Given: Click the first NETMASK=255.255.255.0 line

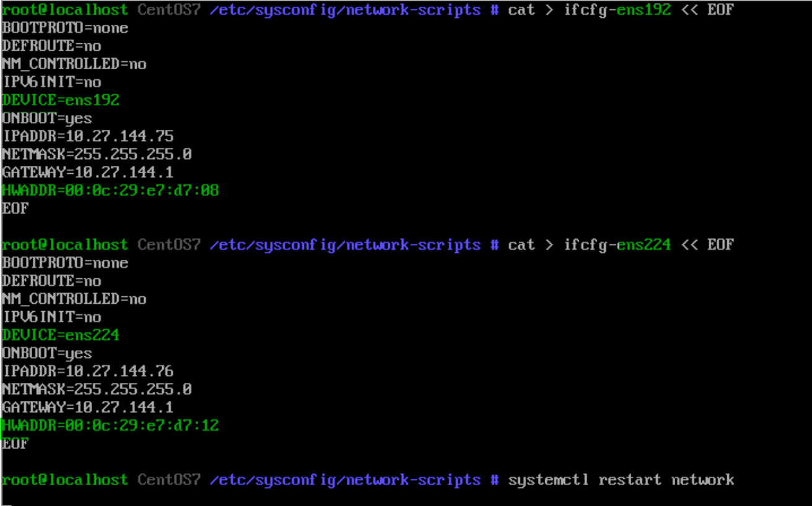Looking at the screenshot, I should pyautogui.click(x=97, y=154).
